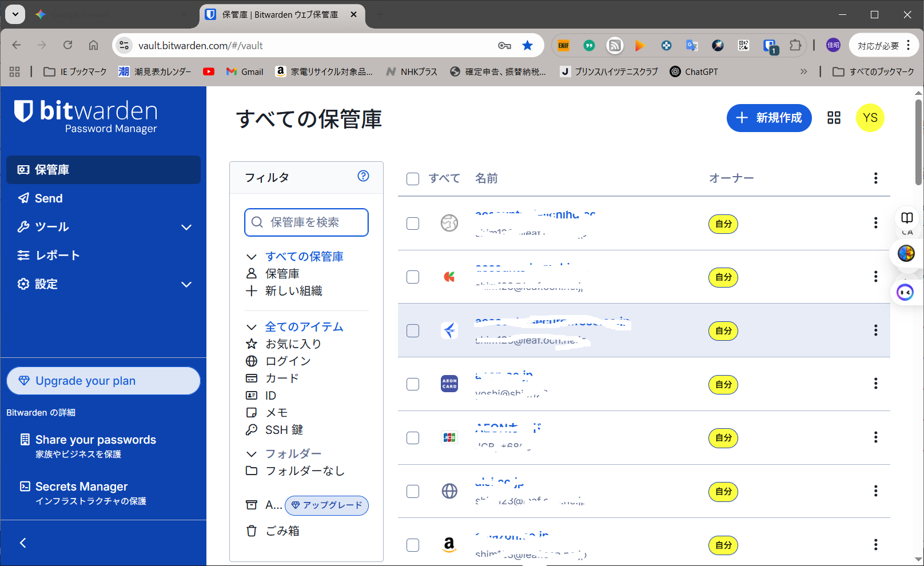
Task: Click the filter help question mark icon
Action: [x=363, y=176]
